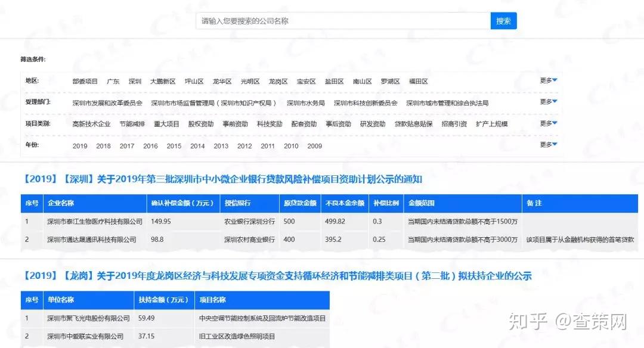This screenshot has width=644, height=348.
Task: Expand the 更多 dropdown for 项目类别 filters
Action: point(548,123)
